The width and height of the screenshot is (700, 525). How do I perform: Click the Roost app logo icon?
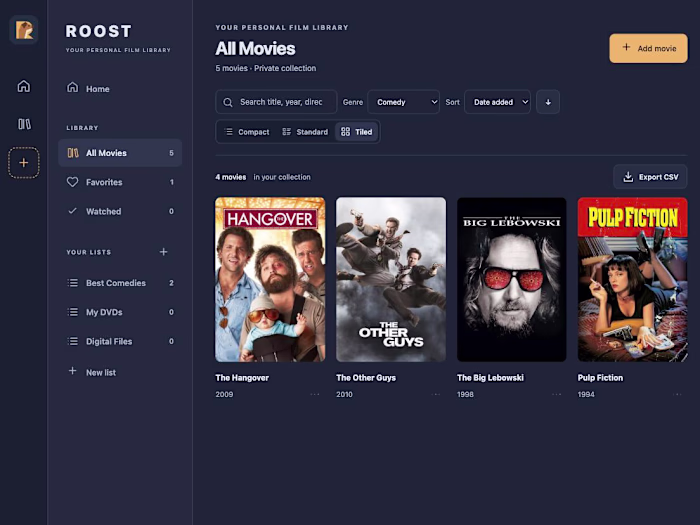click(24, 30)
